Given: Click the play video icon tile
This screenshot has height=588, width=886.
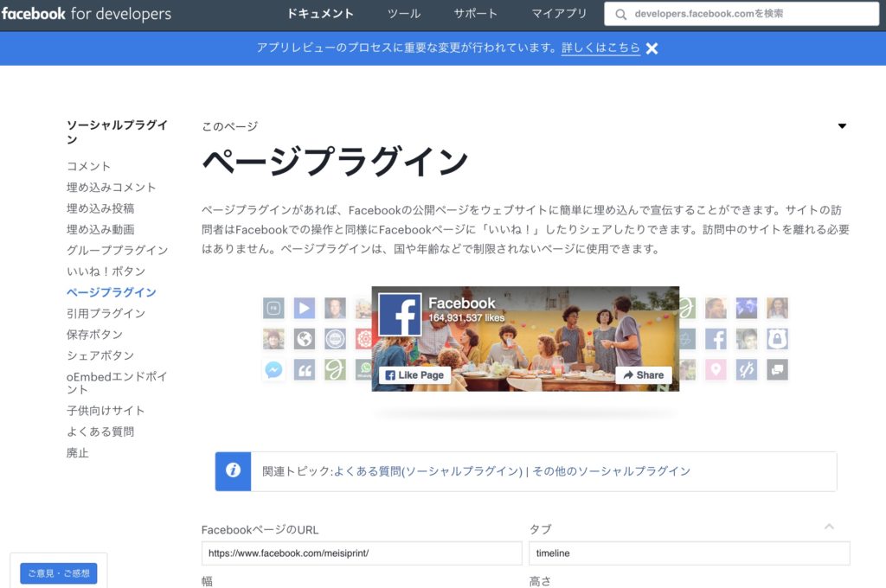Looking at the screenshot, I should tap(304, 308).
